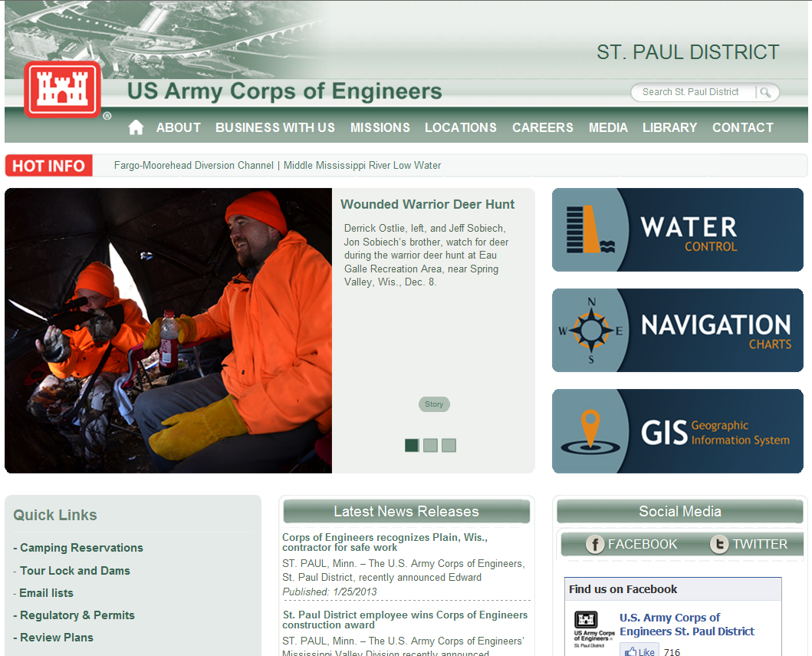Open the MEDIA menu
This screenshot has width=812, height=656.
coord(608,127)
